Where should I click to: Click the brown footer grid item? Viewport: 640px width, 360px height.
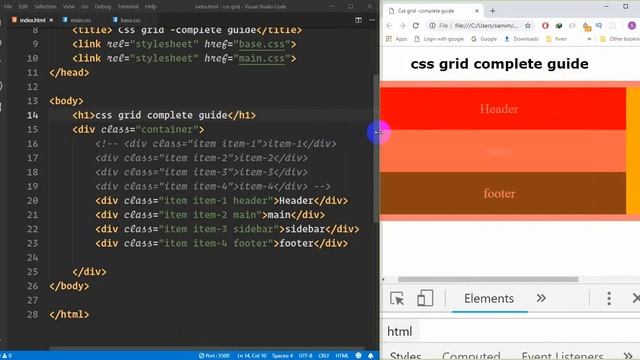(503, 193)
